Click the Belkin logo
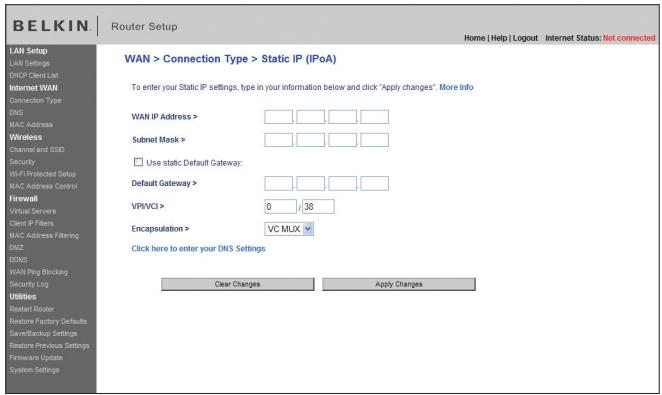Image resolution: width=662 pixels, height=395 pixels. click(51, 26)
